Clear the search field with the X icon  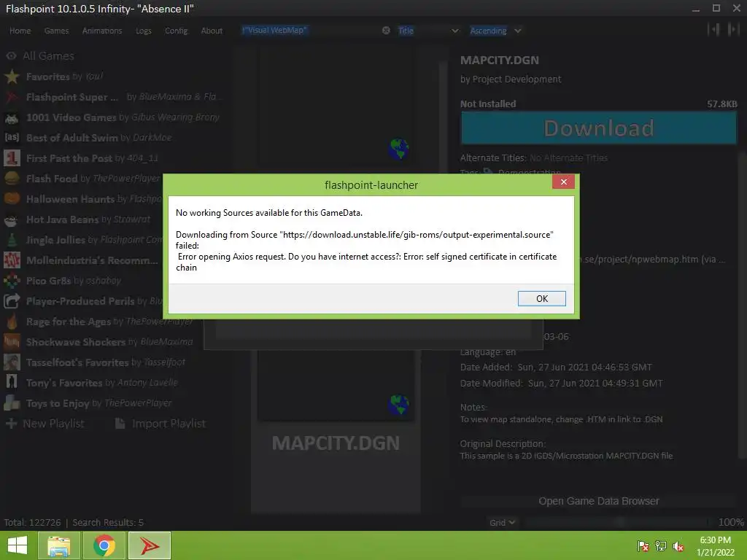(386, 31)
